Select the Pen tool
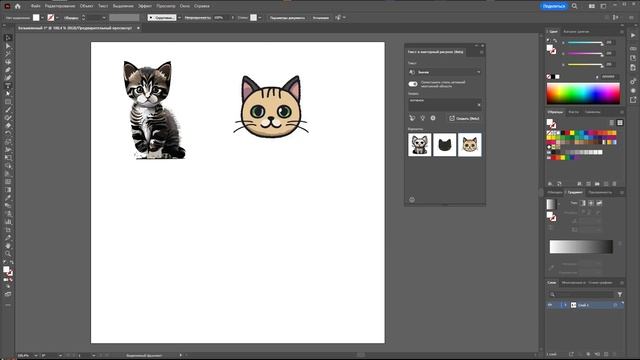This screenshot has height=360, width=640. 8,70
